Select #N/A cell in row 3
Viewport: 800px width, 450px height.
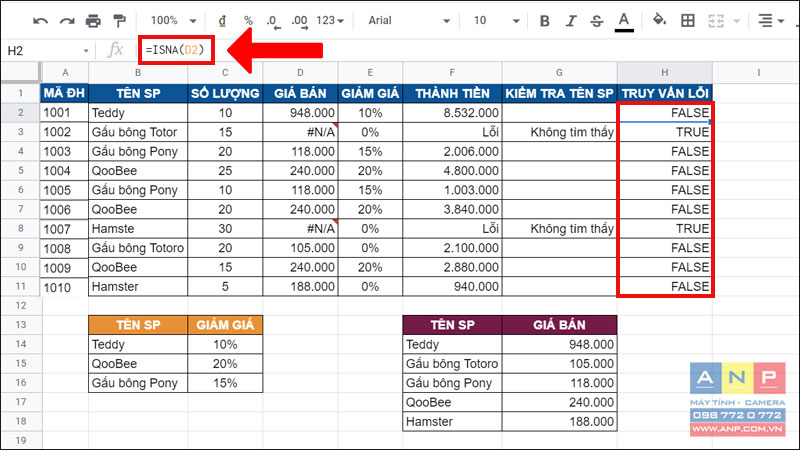(300, 132)
